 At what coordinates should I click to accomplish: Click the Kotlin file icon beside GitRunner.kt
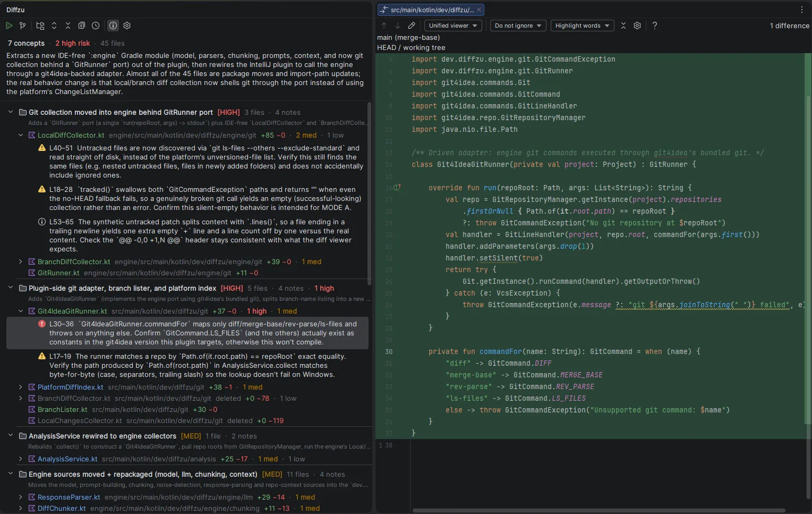click(x=32, y=273)
